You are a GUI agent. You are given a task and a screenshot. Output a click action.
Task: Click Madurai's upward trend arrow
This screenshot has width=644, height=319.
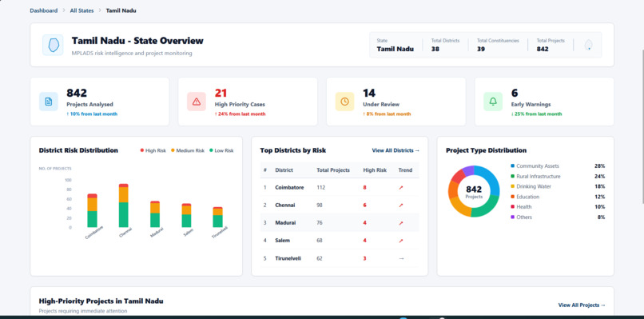pyautogui.click(x=401, y=223)
